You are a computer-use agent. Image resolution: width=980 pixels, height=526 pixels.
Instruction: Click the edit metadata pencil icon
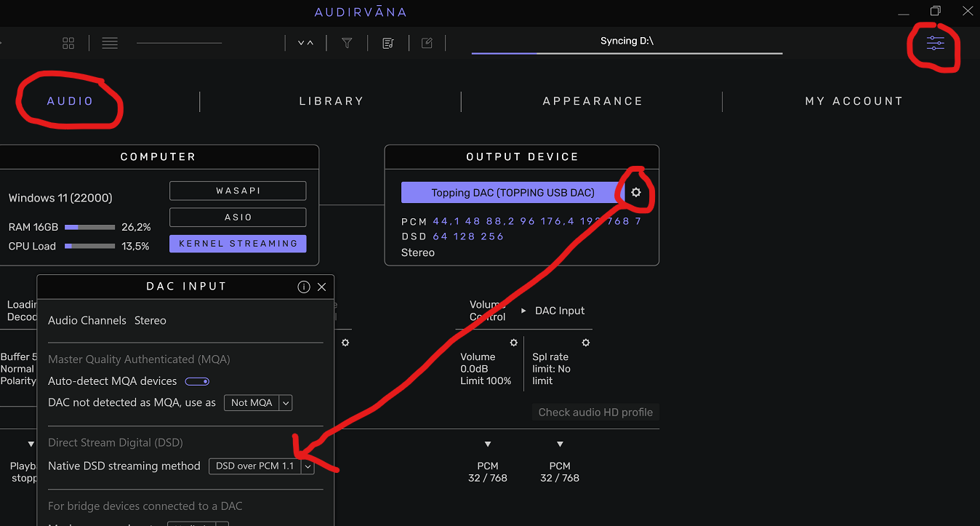(x=427, y=44)
